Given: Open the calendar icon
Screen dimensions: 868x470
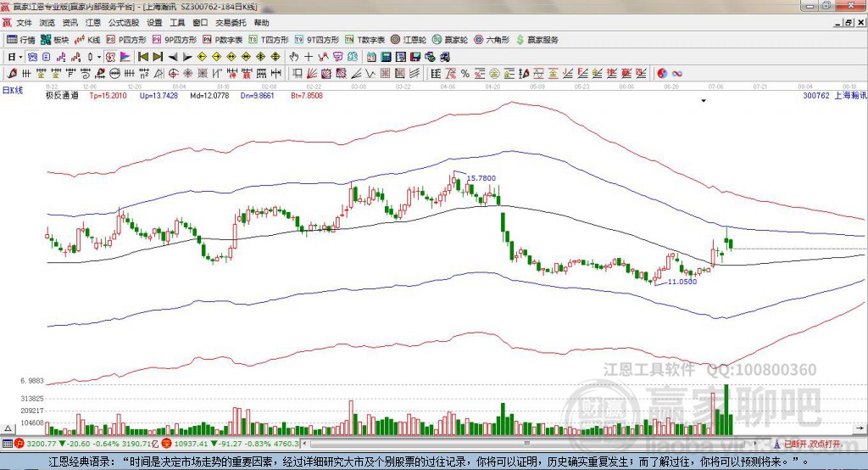Looking at the screenshot, I should click(371, 57).
